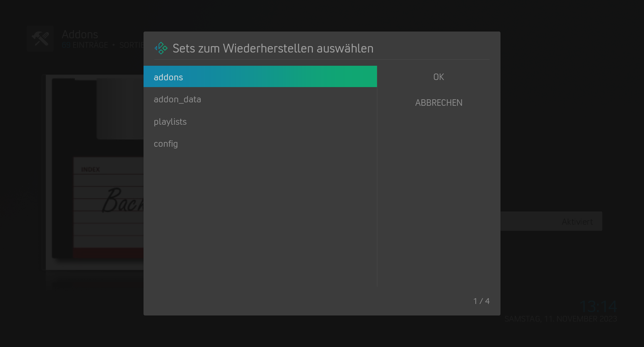This screenshot has height=347, width=644.
Task: Click the 13:14 clock display
Action: tap(598, 306)
